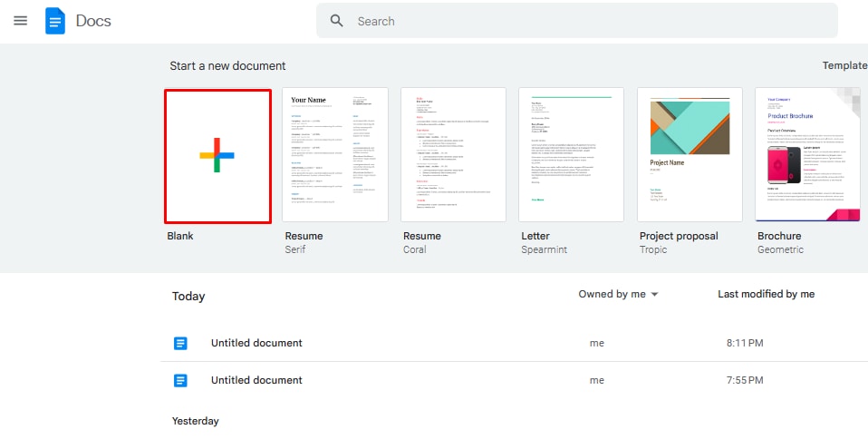Sort by Last modified by me

[x=766, y=294]
